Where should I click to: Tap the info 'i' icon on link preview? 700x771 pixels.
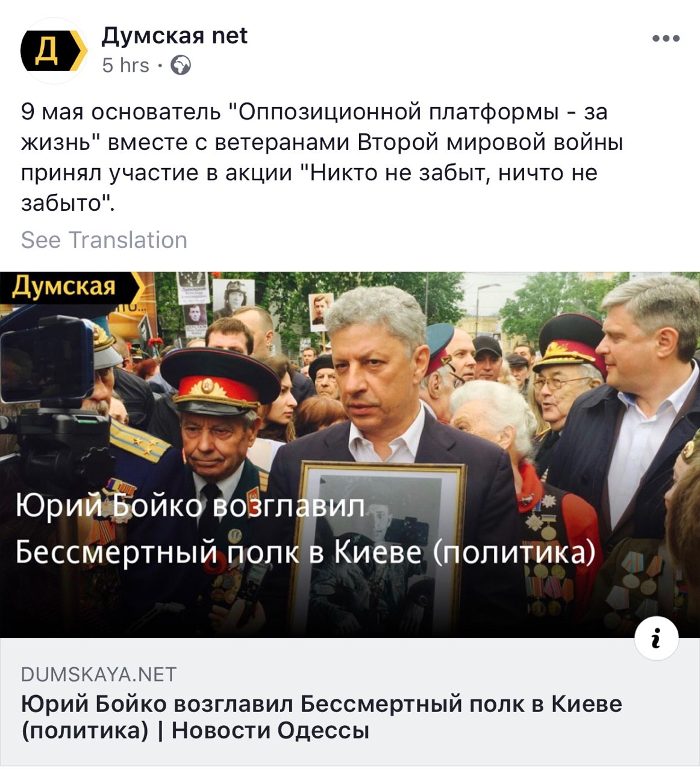coord(657,638)
